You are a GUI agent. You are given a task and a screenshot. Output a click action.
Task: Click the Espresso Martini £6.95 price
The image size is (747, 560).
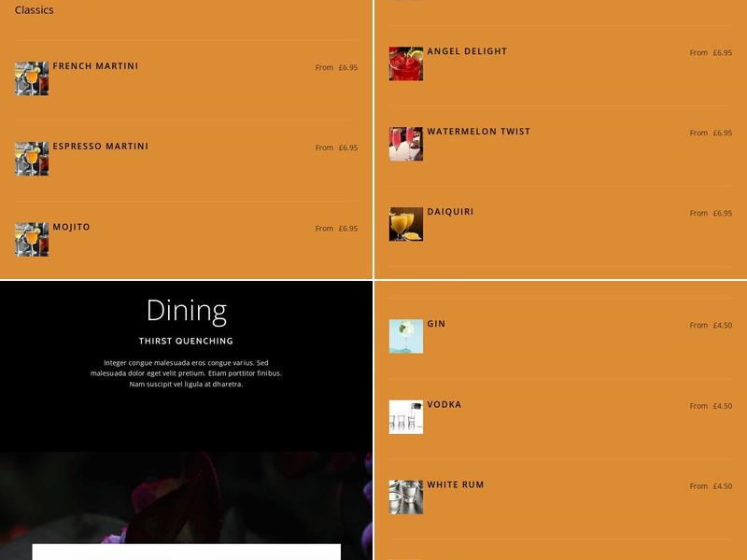[348, 147]
